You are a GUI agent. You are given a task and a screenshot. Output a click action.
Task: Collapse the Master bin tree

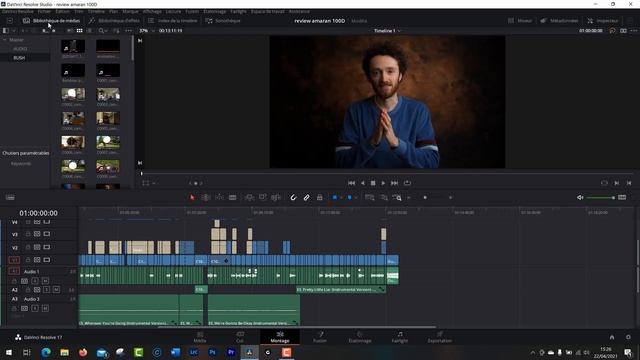4,40
